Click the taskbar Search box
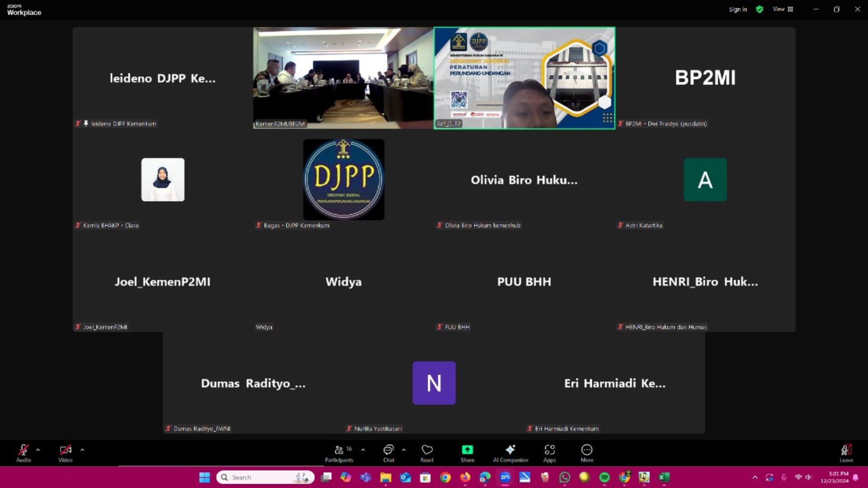Viewport: 868px width, 488px height. [x=265, y=477]
